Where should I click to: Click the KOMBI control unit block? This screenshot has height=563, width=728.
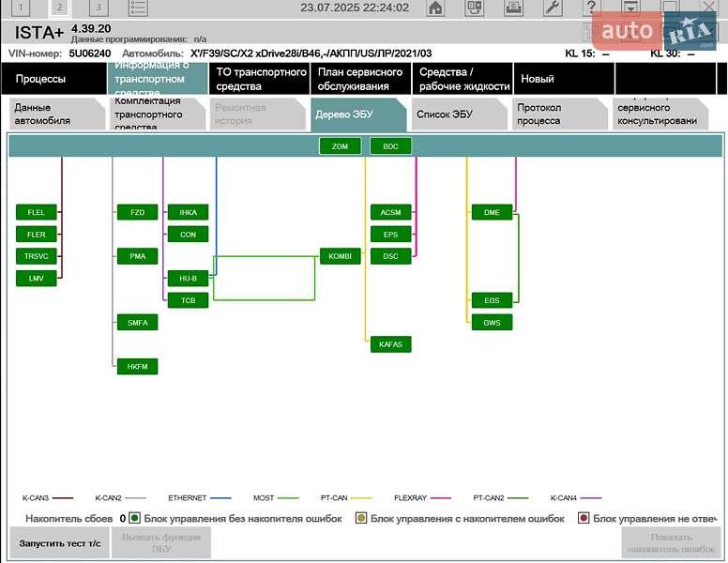pos(340,256)
